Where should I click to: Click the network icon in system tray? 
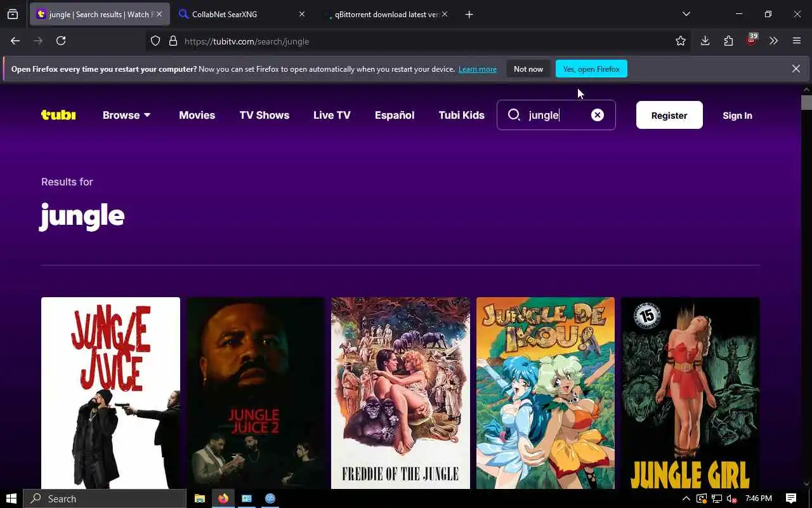point(716,498)
